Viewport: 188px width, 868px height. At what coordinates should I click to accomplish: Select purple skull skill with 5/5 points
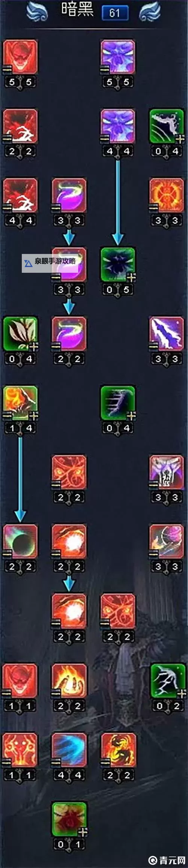[118, 57]
